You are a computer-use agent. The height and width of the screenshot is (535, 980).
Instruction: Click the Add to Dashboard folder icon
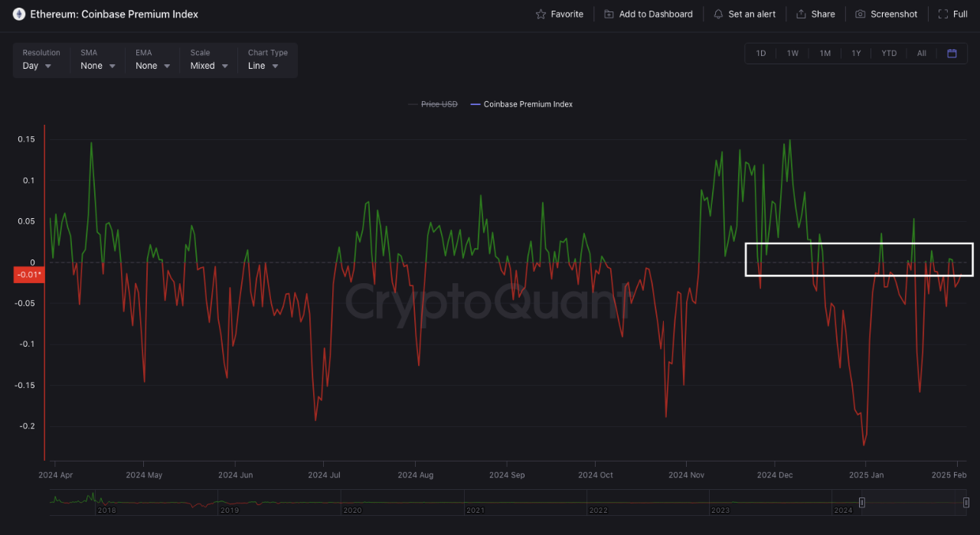tap(609, 15)
